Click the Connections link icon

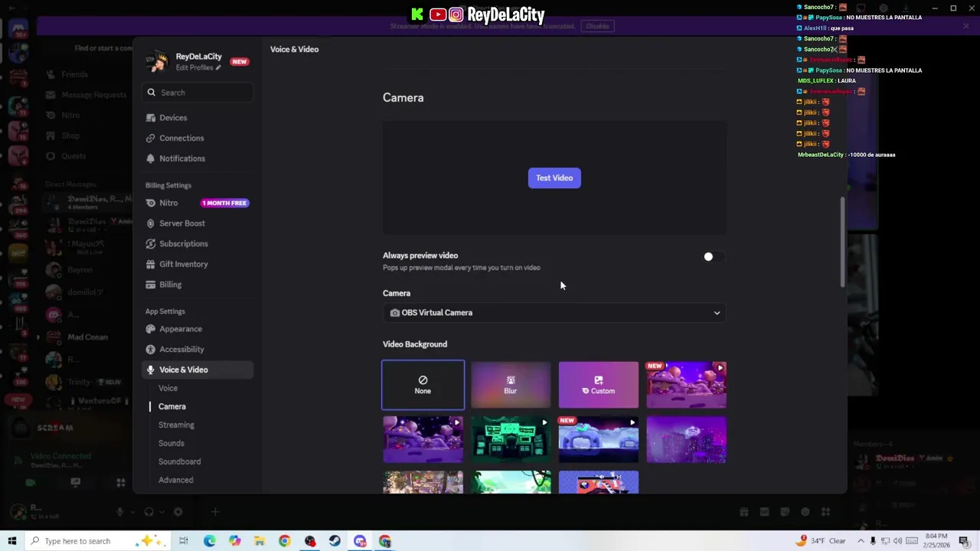[151, 139]
